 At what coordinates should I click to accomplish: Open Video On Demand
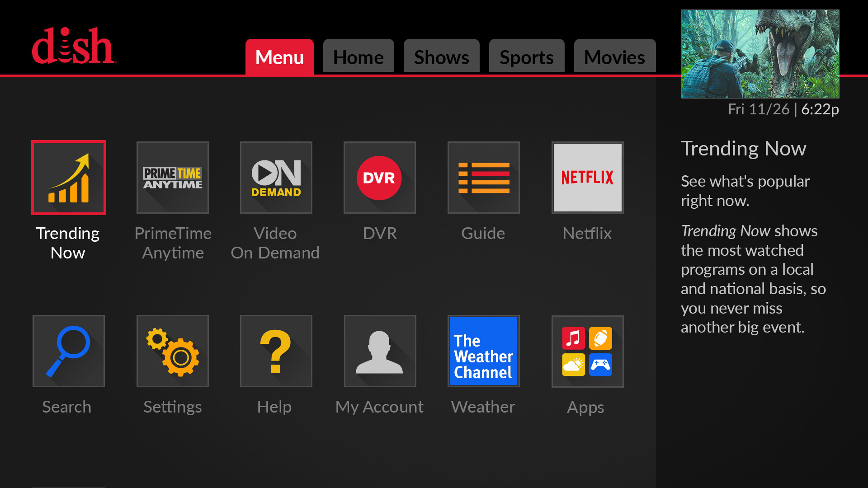(276, 178)
